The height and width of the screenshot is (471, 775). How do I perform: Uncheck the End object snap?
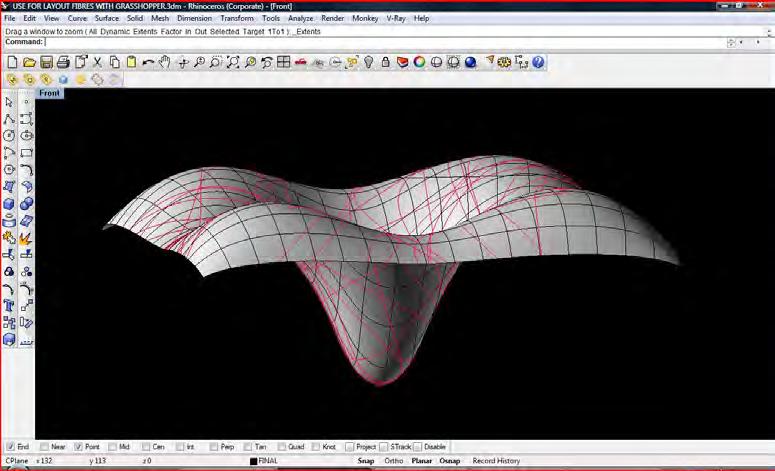[10, 447]
